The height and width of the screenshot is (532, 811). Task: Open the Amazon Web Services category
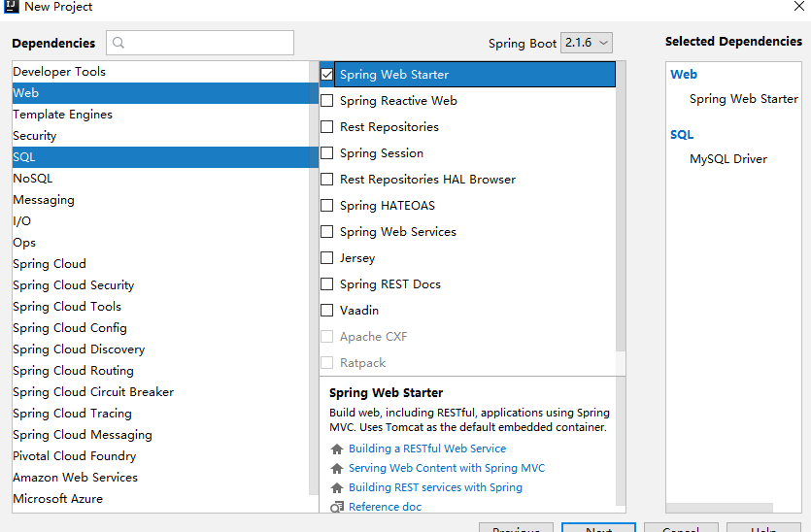point(160,478)
